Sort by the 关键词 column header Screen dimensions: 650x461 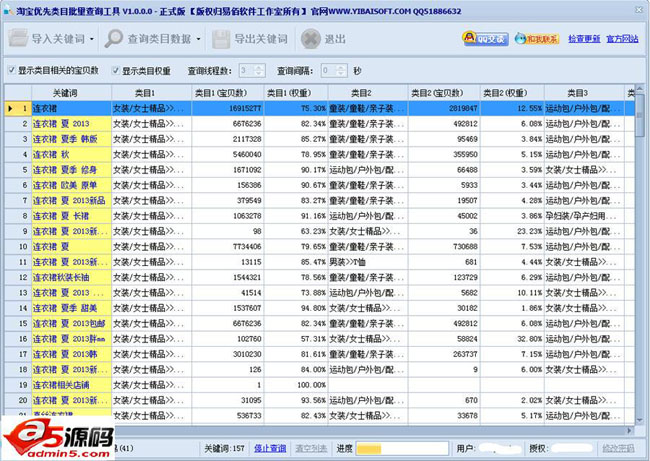pyautogui.click(x=71, y=93)
